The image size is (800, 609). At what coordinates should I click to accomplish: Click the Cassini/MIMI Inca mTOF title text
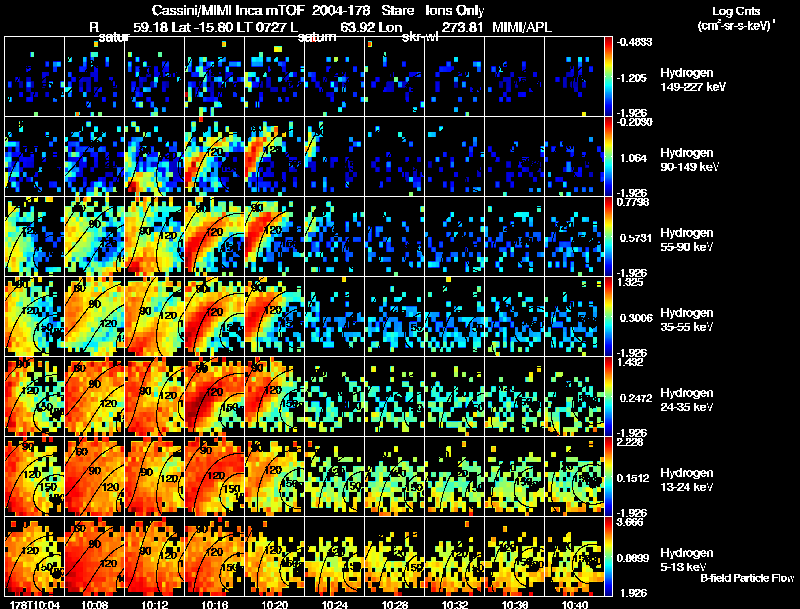pos(228,10)
